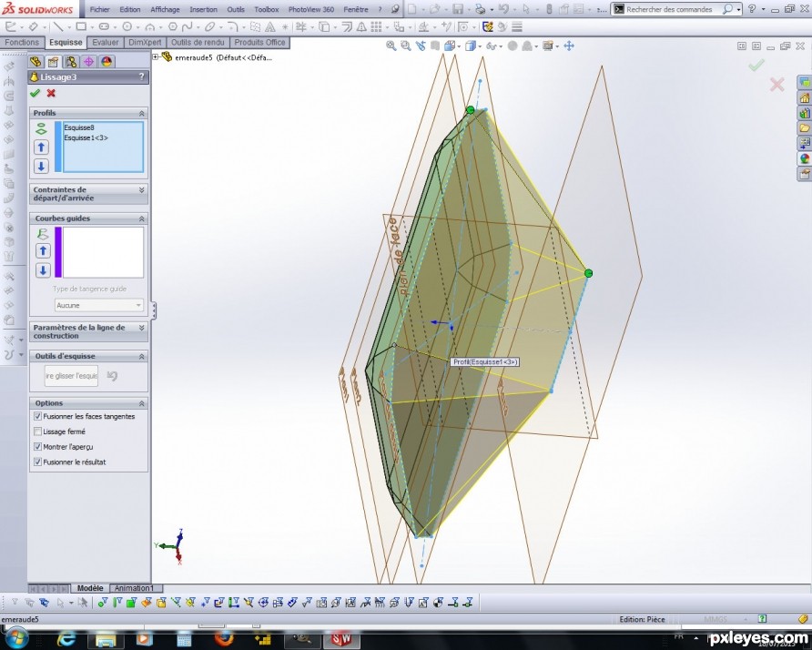Switch to Fonctions tab
The image size is (812, 650).
(x=22, y=43)
